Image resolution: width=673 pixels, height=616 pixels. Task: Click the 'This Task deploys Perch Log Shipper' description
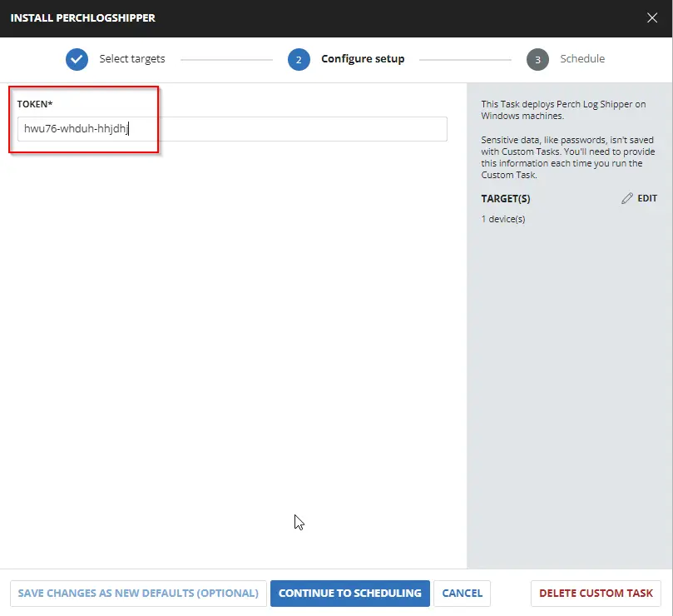563,110
